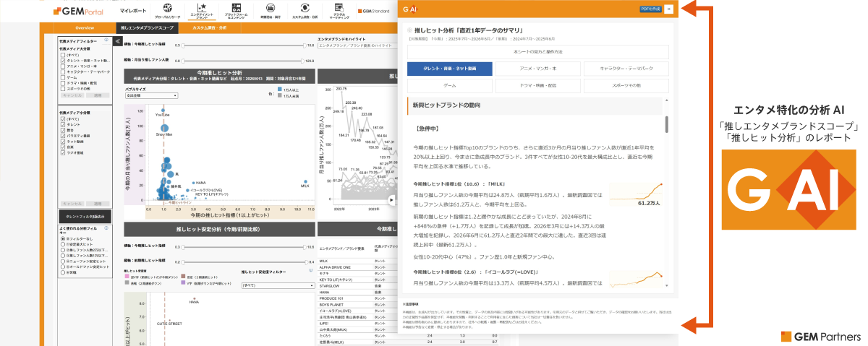
Task: Adjust 縦軸:月当り推しファン人数 slider right handle
Action: click(x=302, y=61)
